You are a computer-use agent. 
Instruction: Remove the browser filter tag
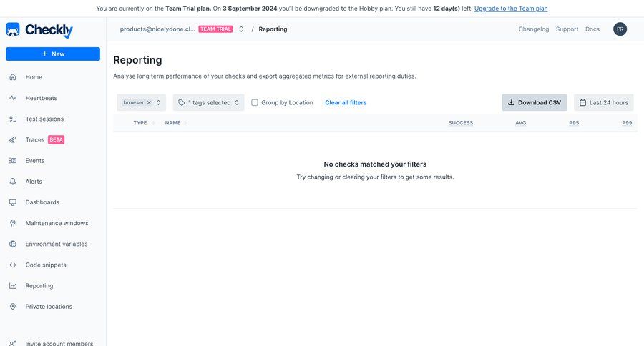(x=149, y=103)
